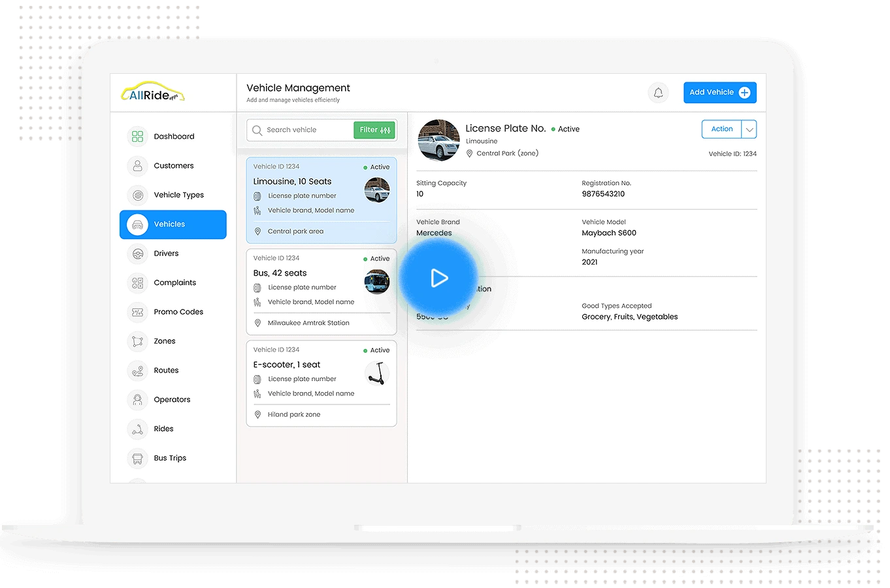Image resolution: width=890 pixels, height=588 pixels.
Task: Open the Rides menu item
Action: tap(173, 429)
